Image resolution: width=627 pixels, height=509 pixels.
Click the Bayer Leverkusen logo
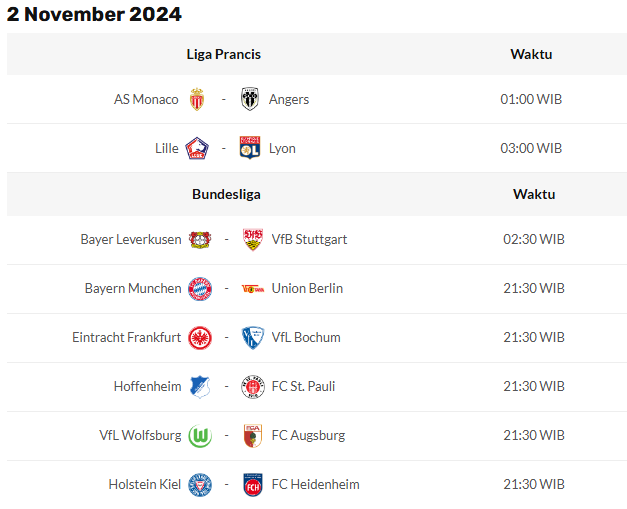[x=200, y=240]
